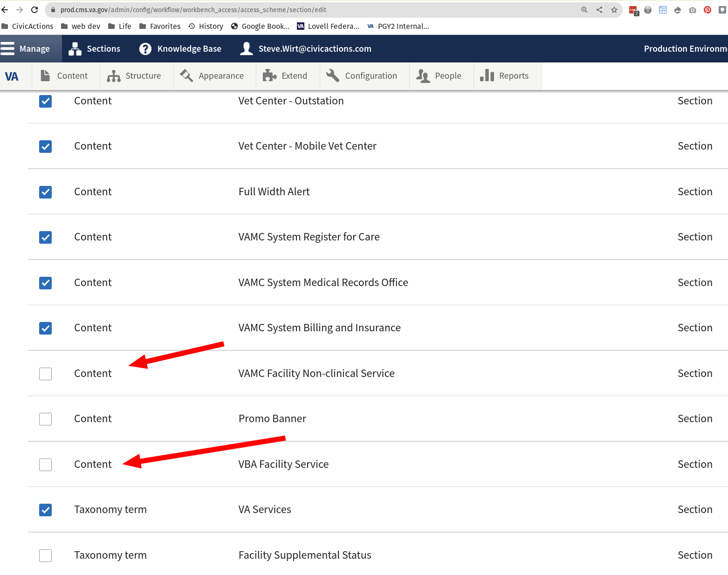Open the Pinterest extension icon

click(707, 10)
